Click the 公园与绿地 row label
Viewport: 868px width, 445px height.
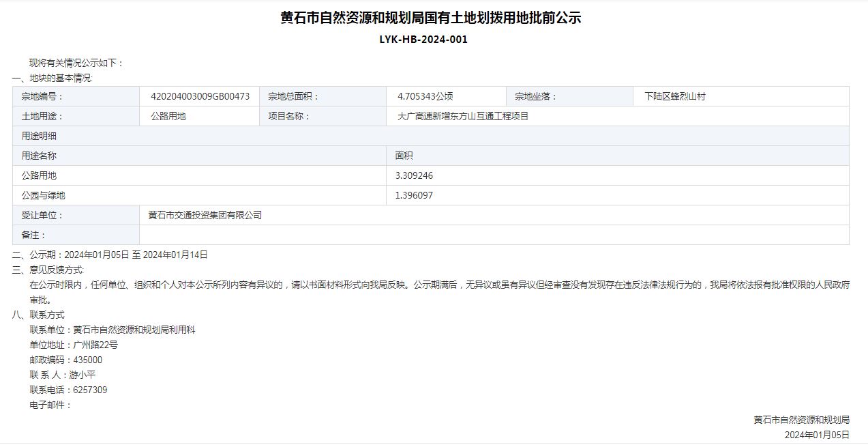43,195
